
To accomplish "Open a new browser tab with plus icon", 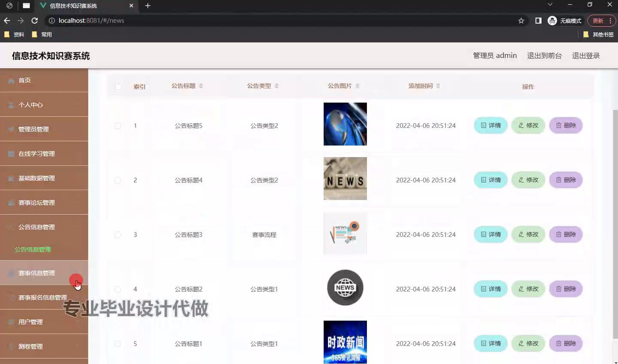I will 148,6.
